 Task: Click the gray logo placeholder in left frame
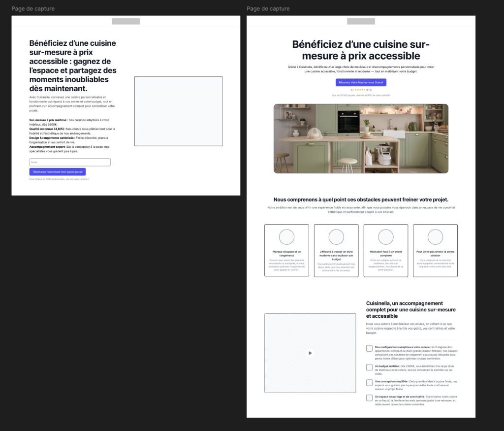(126, 21)
